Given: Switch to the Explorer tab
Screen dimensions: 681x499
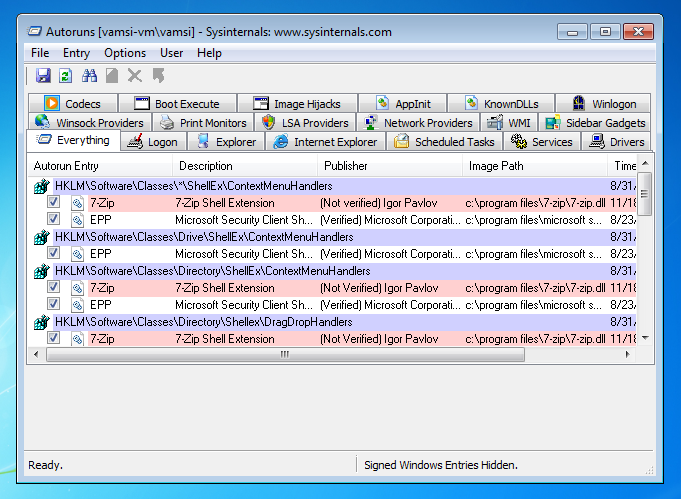Looking at the screenshot, I should click(226, 142).
